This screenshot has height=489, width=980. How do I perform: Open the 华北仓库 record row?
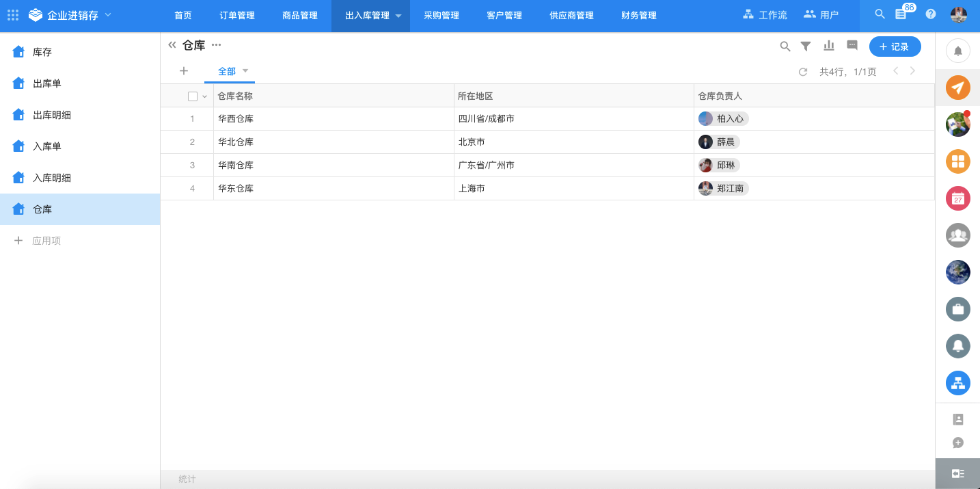(x=236, y=142)
